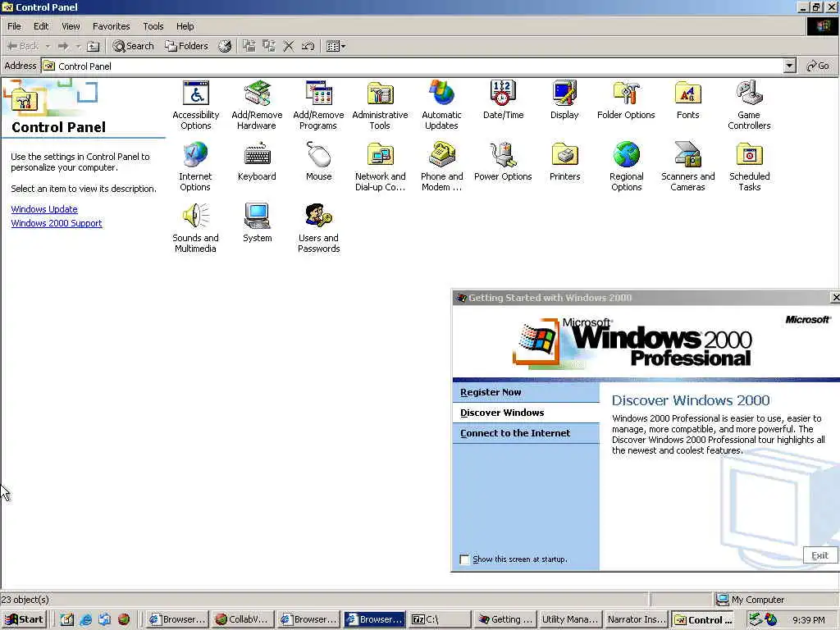840x630 pixels.
Task: Open Administrative Tools folder
Action: 380,104
